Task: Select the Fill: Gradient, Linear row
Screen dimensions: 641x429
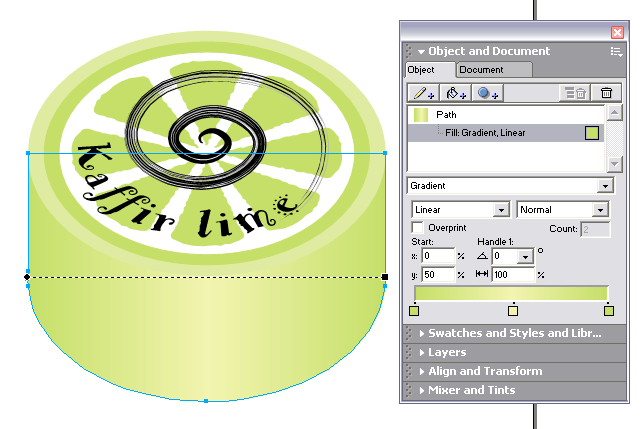Action: click(x=506, y=133)
